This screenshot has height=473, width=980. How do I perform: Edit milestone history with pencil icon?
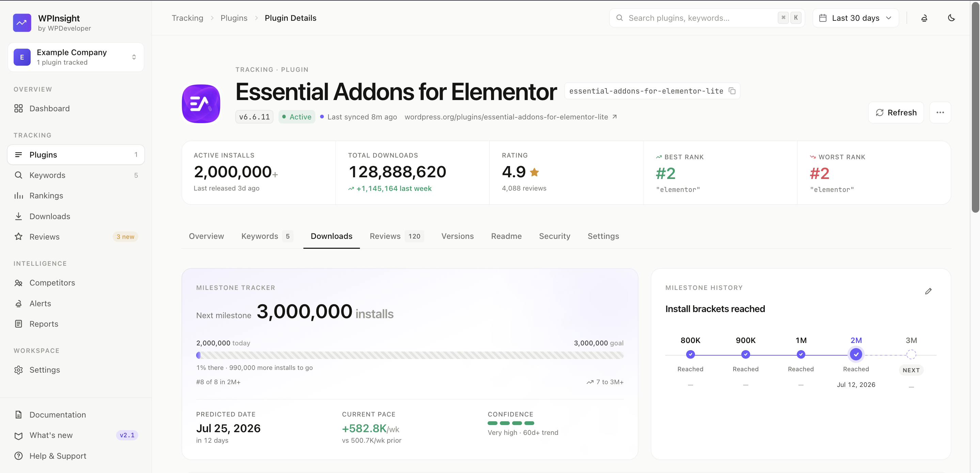(928, 291)
